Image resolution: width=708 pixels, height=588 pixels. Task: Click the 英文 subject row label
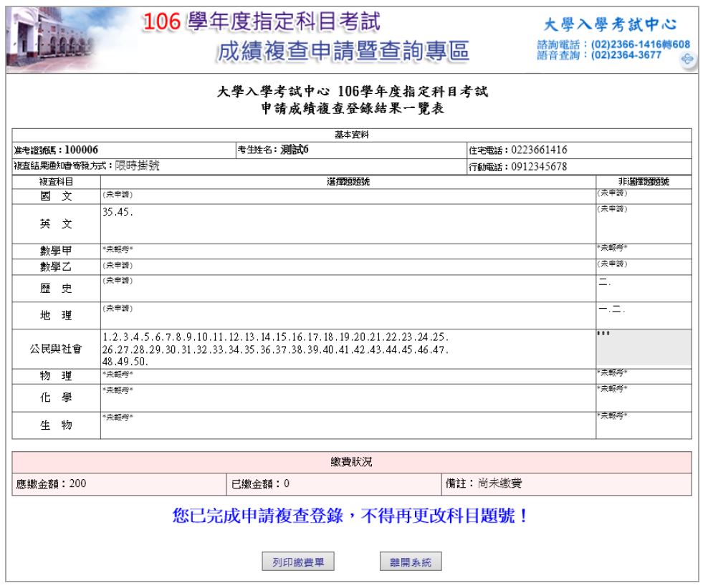56,224
